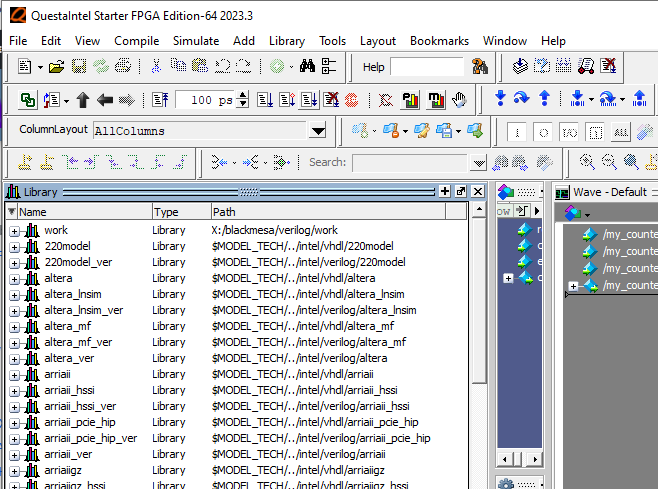Click the Zoom Full magnifier icon
The image size is (658, 489).
click(631, 162)
